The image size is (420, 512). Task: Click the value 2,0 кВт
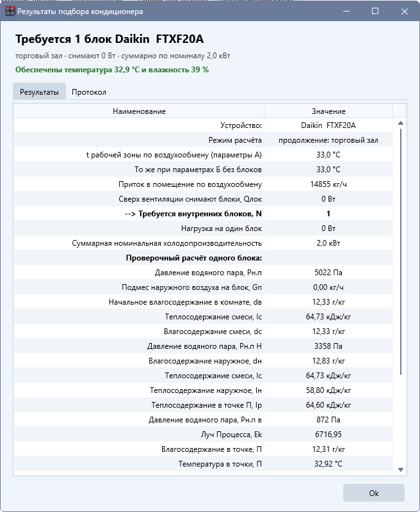click(x=328, y=243)
